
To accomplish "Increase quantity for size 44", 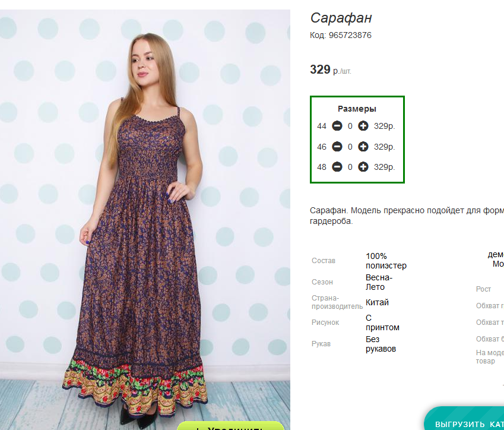I will [363, 126].
